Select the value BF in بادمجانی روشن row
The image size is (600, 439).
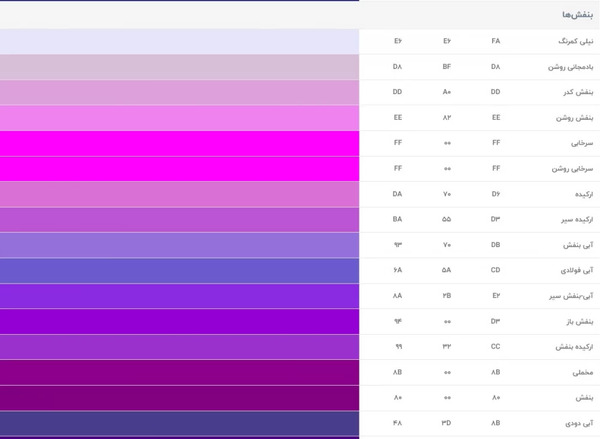(x=447, y=67)
